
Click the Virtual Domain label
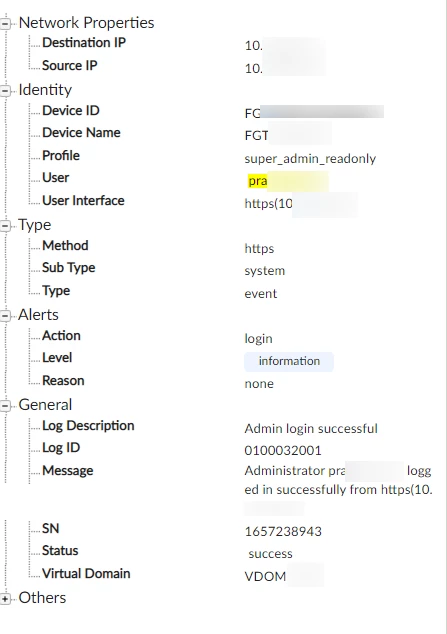[86, 573]
